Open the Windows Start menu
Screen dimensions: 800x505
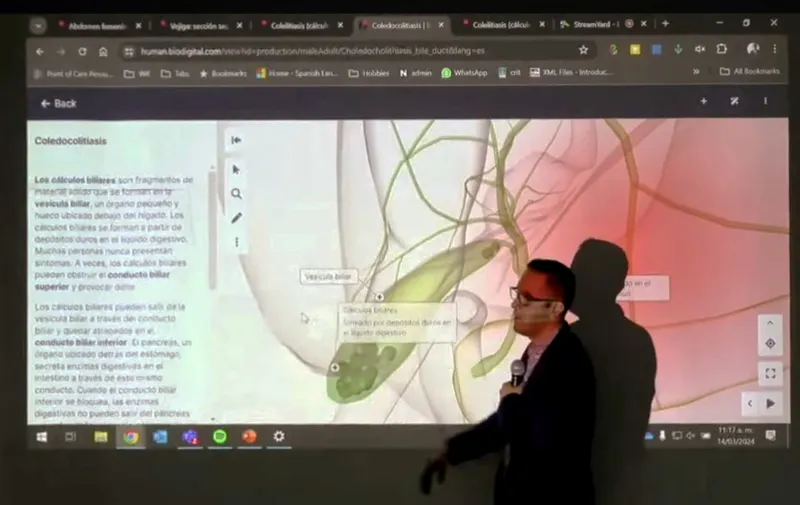(42, 437)
